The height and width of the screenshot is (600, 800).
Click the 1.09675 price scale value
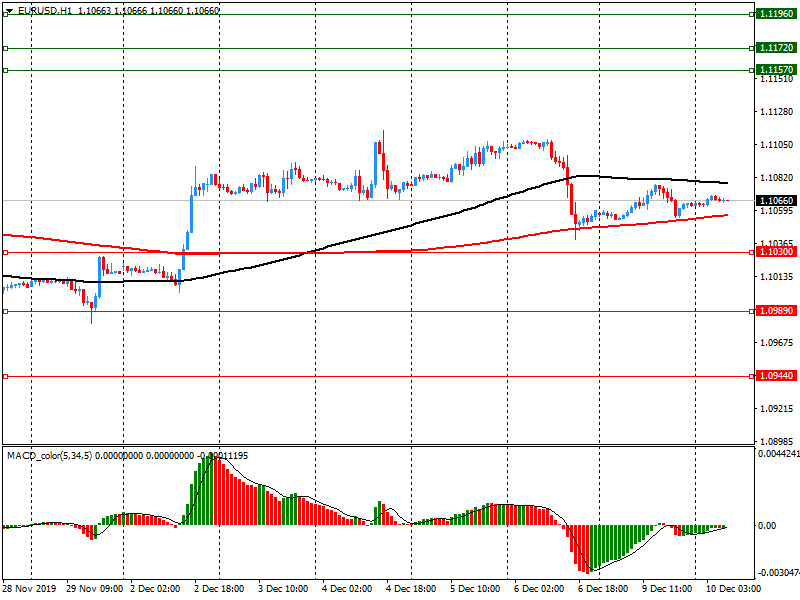tap(777, 343)
